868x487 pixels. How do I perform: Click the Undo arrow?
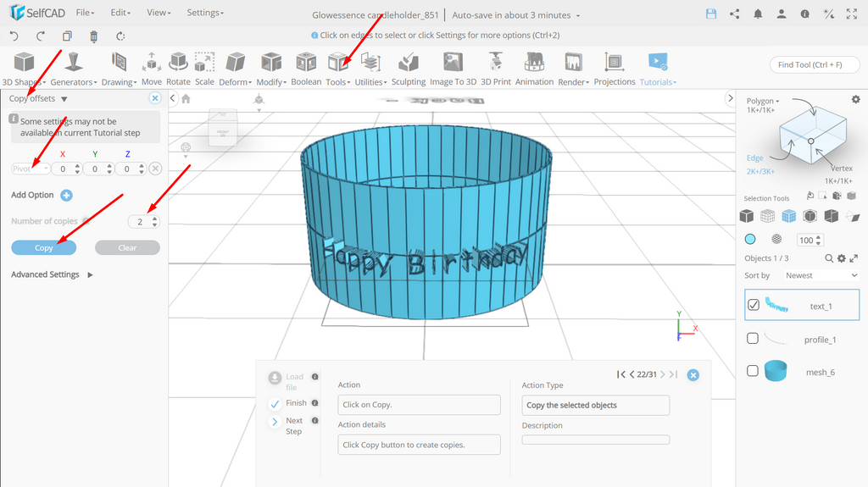[14, 36]
